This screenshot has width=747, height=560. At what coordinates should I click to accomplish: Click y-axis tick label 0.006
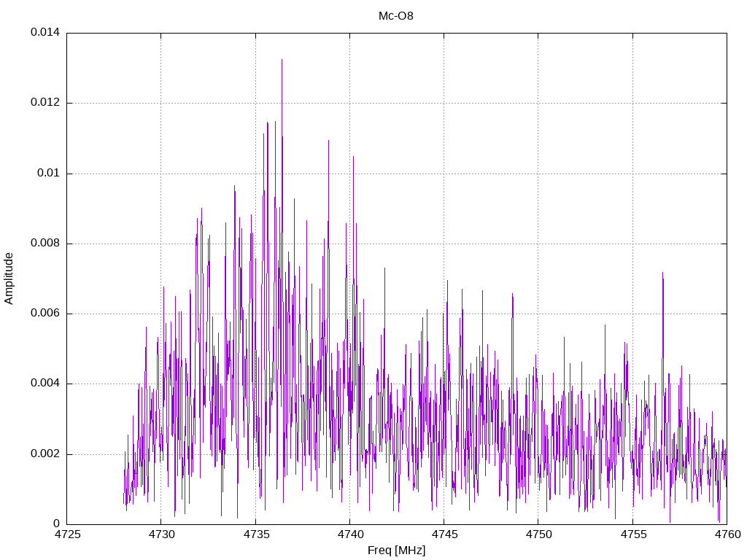click(x=46, y=314)
